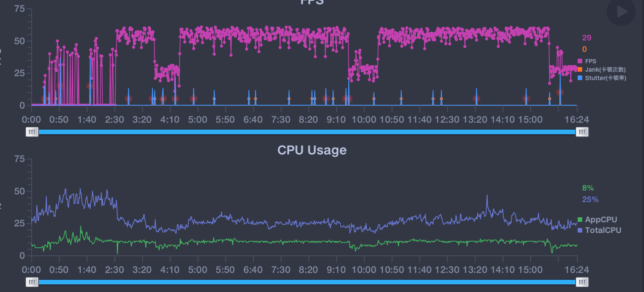Click the CPU Usage chart title
Viewport: 644px width, 292px height.
point(312,150)
